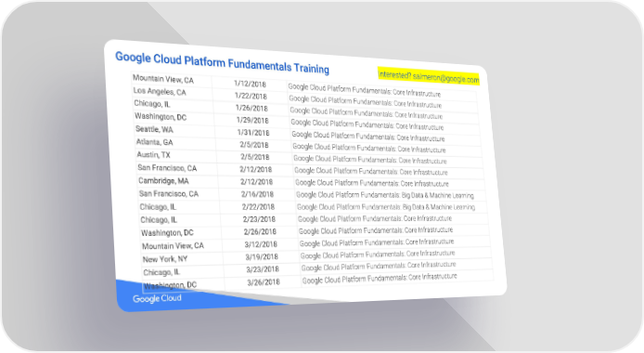Click the Google Cloud logo in blue footer
Viewport: 644px width, 353px height.
[157, 298]
